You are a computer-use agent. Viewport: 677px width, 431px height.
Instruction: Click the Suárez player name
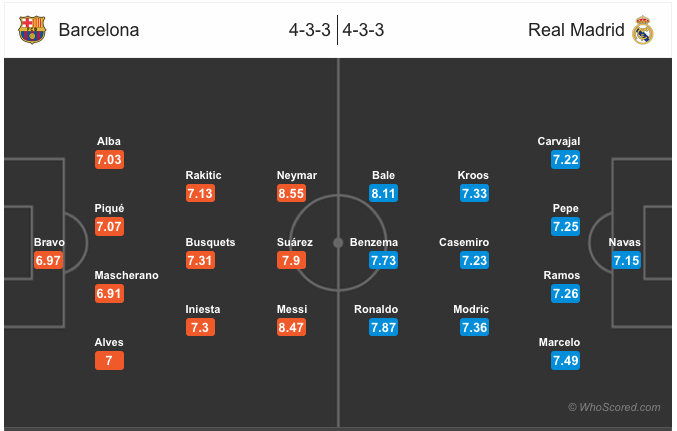[295, 242]
